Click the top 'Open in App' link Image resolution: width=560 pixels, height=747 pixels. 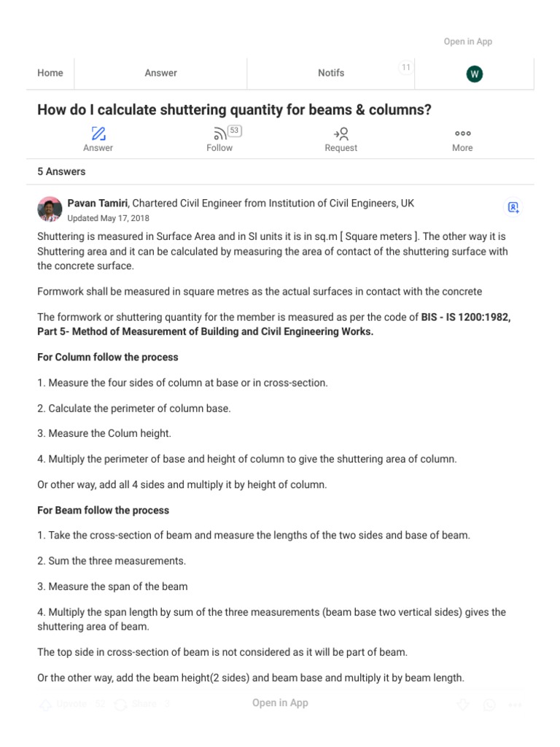[x=467, y=42]
